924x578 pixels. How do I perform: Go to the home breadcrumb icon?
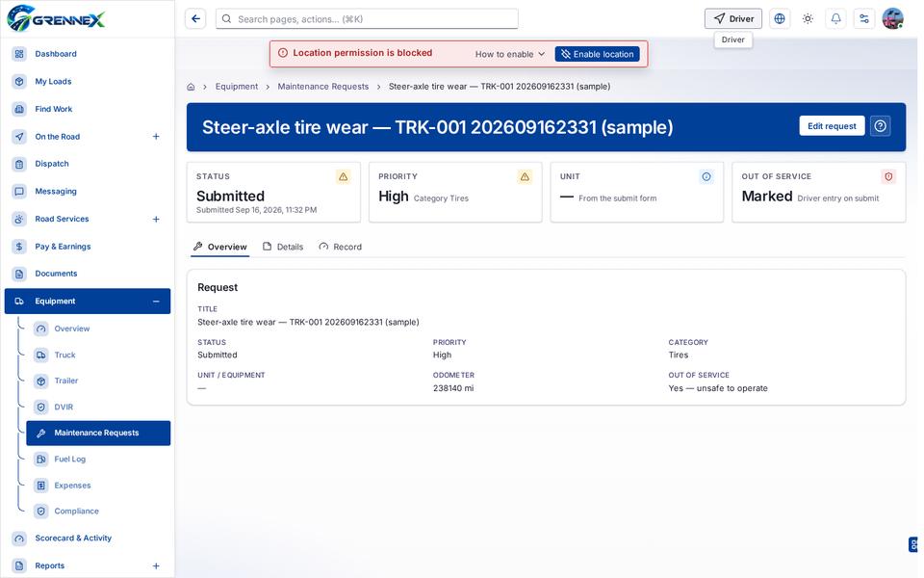pyautogui.click(x=191, y=87)
